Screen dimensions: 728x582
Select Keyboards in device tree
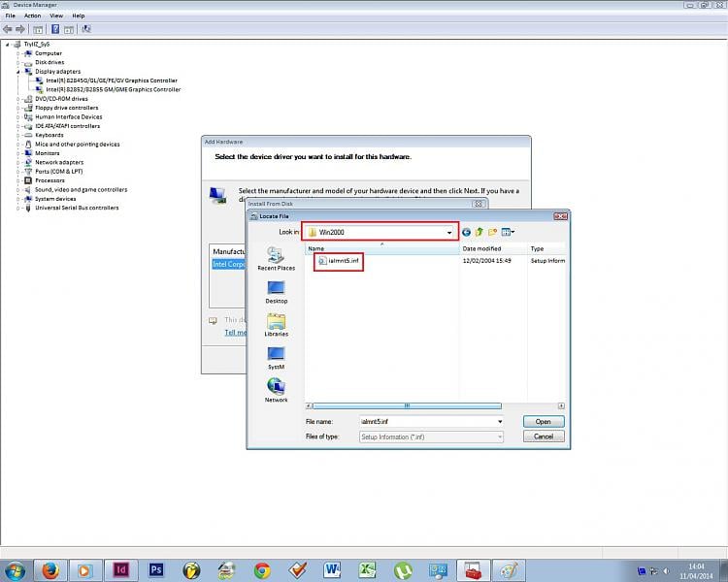click(50, 135)
